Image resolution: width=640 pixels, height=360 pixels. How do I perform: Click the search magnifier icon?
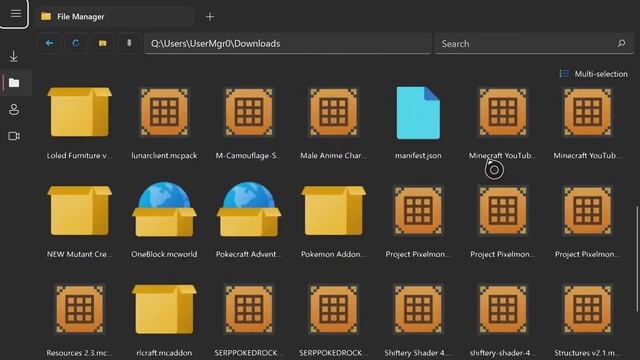(x=621, y=43)
